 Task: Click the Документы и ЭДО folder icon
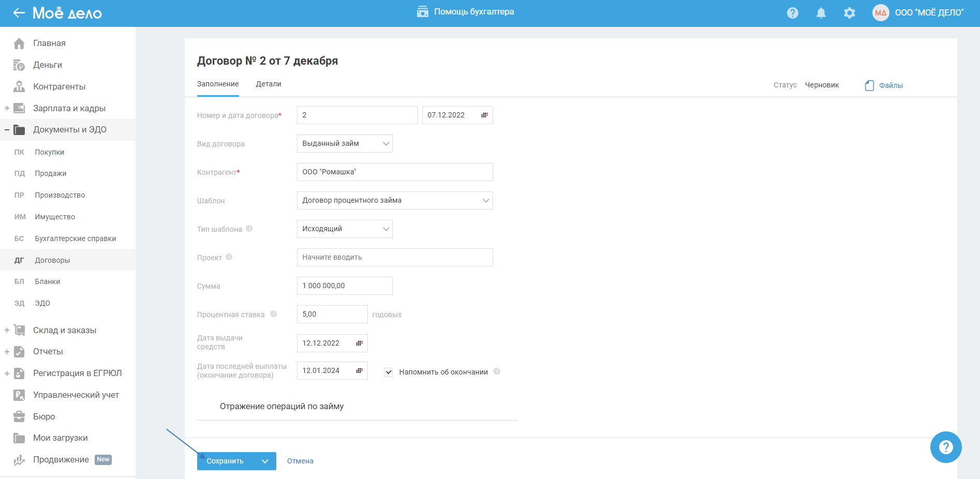tap(19, 130)
